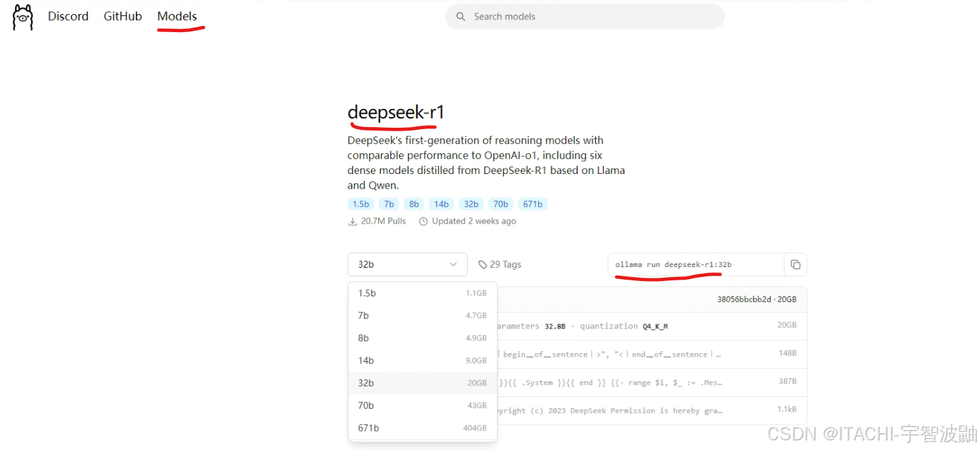
Task: Open the 29 Tags link
Action: [499, 264]
